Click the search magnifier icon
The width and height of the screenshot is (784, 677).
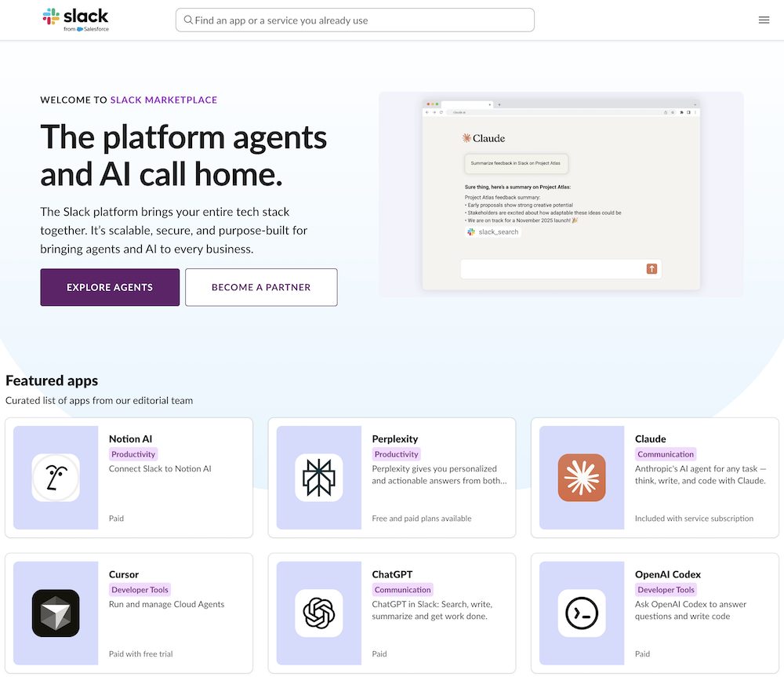[x=188, y=20]
